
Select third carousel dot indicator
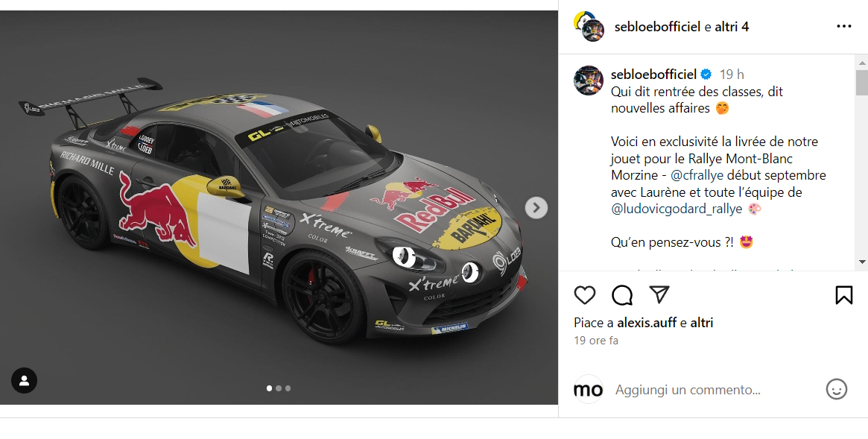288,388
